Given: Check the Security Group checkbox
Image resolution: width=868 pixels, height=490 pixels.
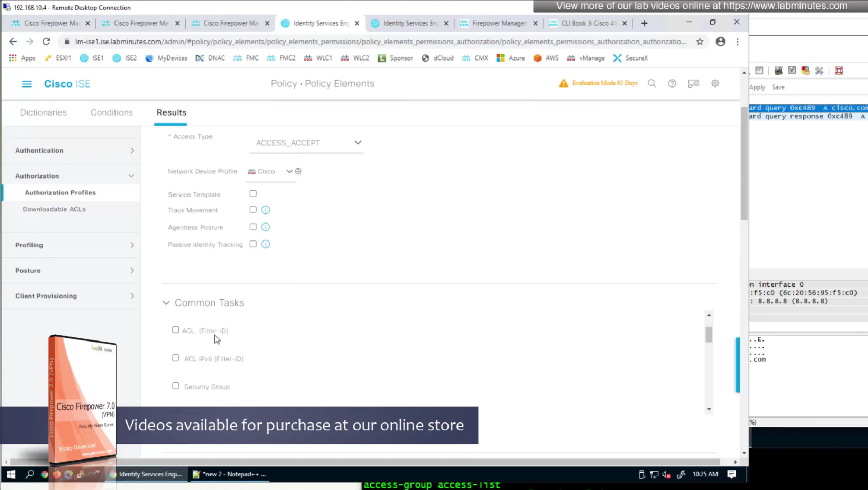Looking at the screenshot, I should 175,386.
